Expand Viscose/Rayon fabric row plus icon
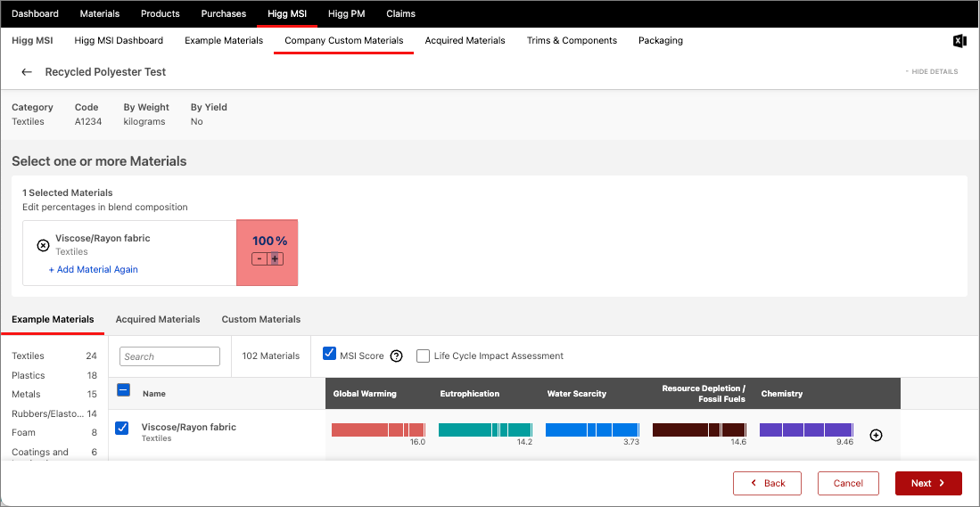The image size is (980, 507). click(877, 435)
